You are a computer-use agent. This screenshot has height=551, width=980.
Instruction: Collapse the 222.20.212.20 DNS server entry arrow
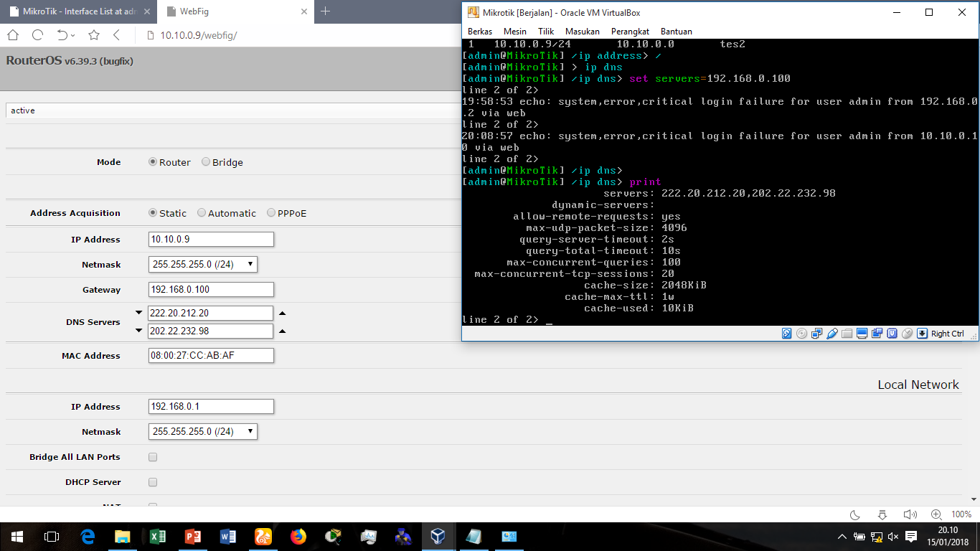[139, 313]
